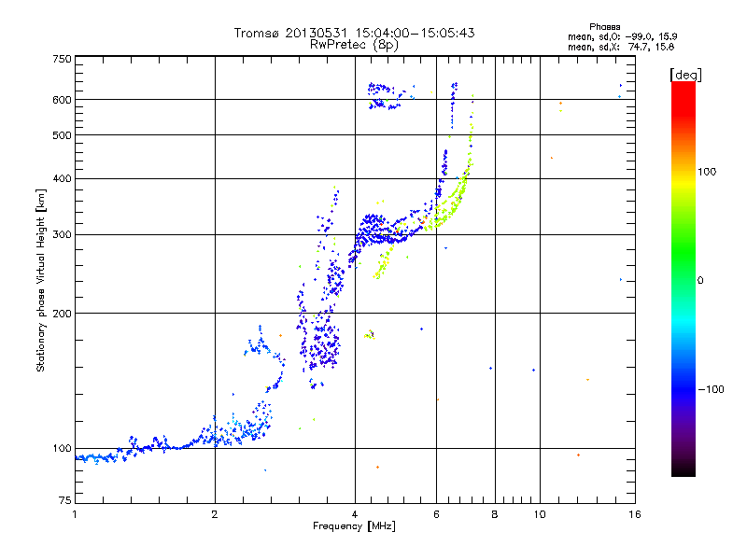Click the colorbar label '-100'
This screenshot has height=560, width=747.
click(712, 389)
